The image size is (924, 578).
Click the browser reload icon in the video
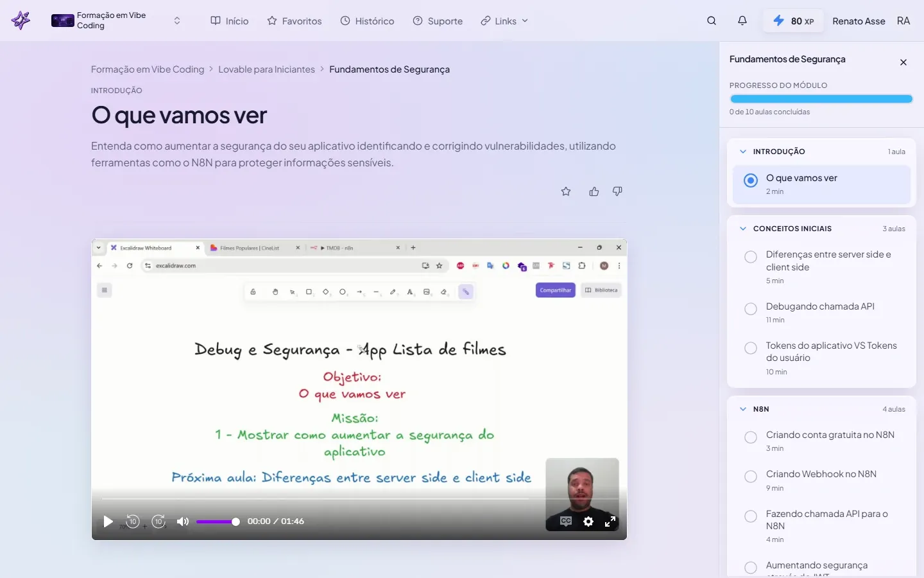[x=130, y=265]
